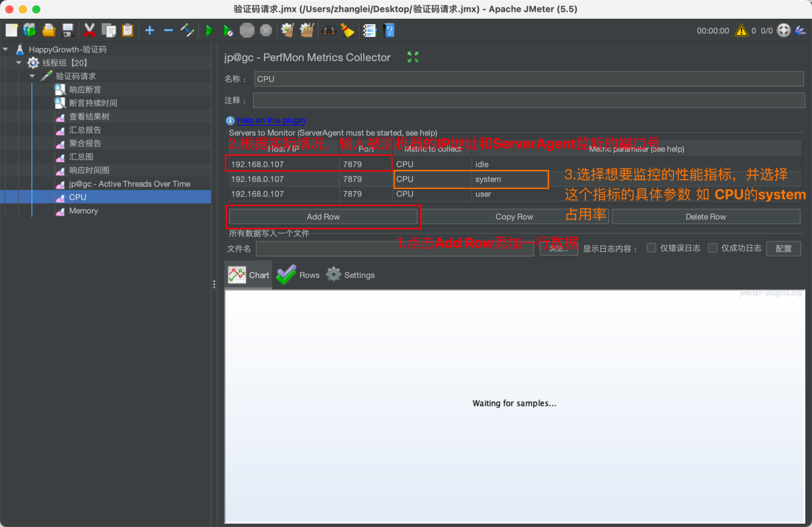This screenshot has width=812, height=527.
Task: Enable the 仅成功日志 checkbox
Action: 713,248
